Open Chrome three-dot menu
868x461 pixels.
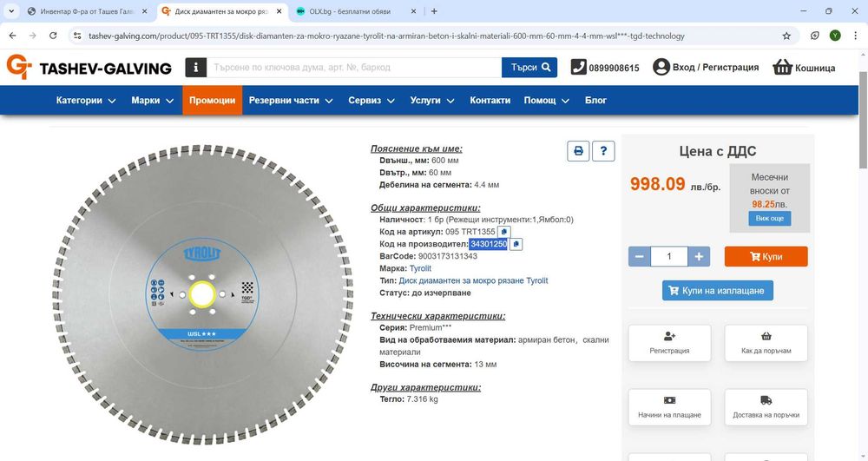(855, 36)
